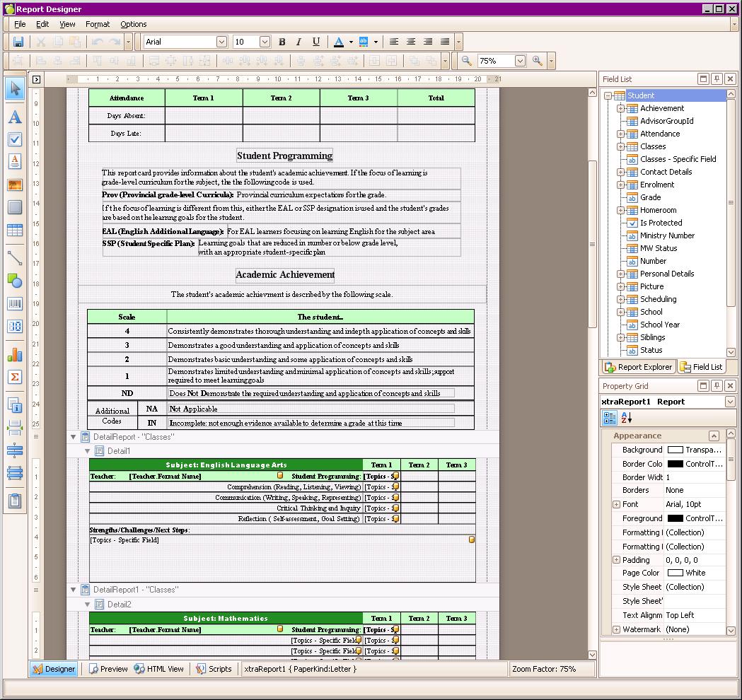This screenshot has height=700, width=742.
Task: Open the font name dropdown
Action: 221,42
